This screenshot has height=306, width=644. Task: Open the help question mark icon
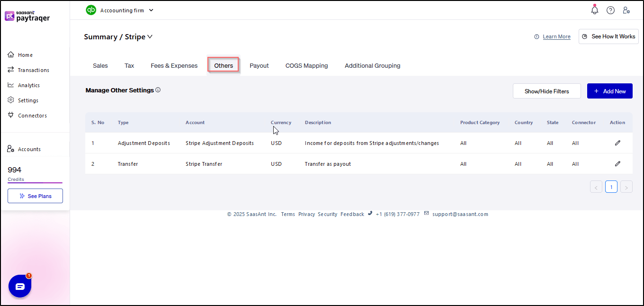tap(610, 10)
